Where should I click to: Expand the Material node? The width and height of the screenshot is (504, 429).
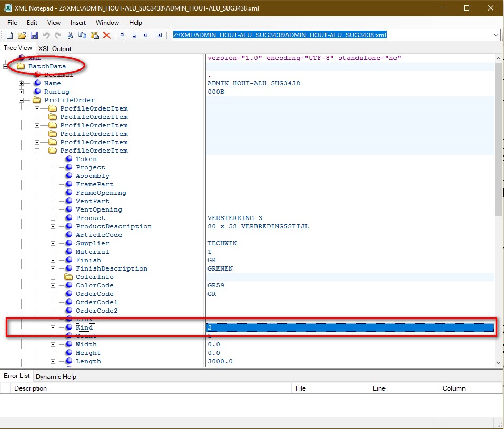53,252
